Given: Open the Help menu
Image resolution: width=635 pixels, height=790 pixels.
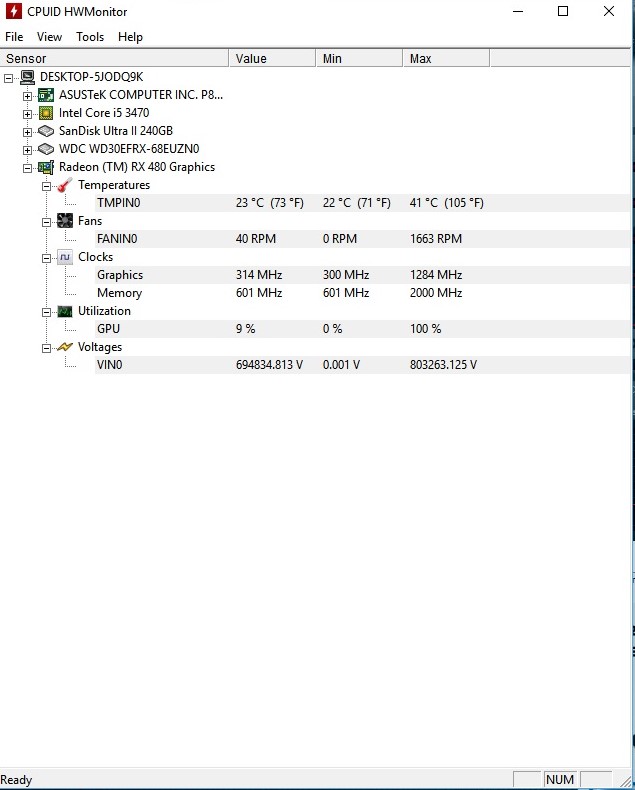Looking at the screenshot, I should tap(130, 37).
